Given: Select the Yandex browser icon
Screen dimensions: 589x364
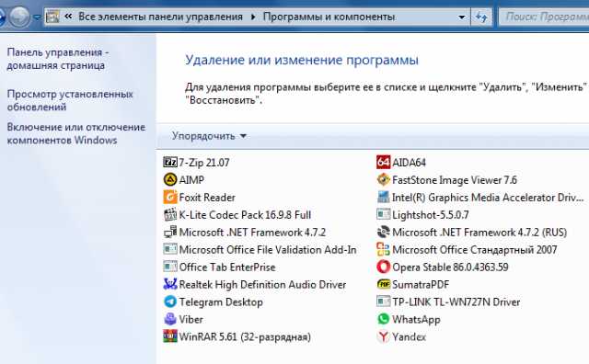Looking at the screenshot, I should pos(383,336).
